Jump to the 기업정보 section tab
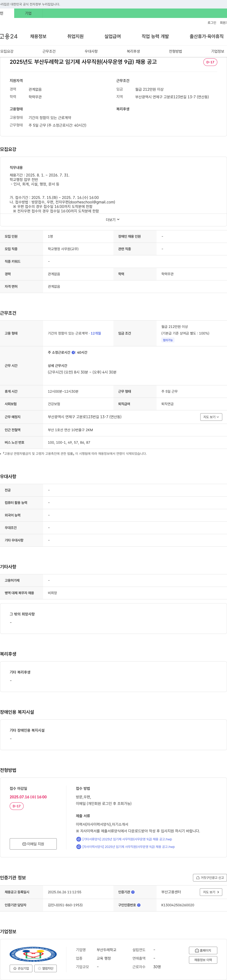The height and width of the screenshot is (980, 227). point(218,51)
